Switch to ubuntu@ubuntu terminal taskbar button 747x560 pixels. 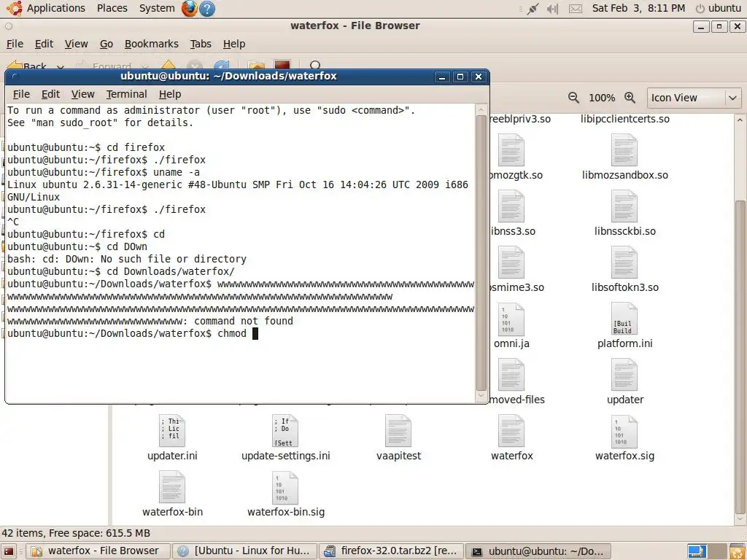[x=538, y=551]
